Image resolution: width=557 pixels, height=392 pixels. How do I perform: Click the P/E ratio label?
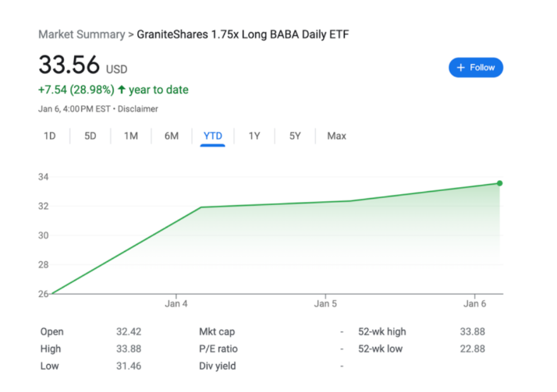pos(218,348)
